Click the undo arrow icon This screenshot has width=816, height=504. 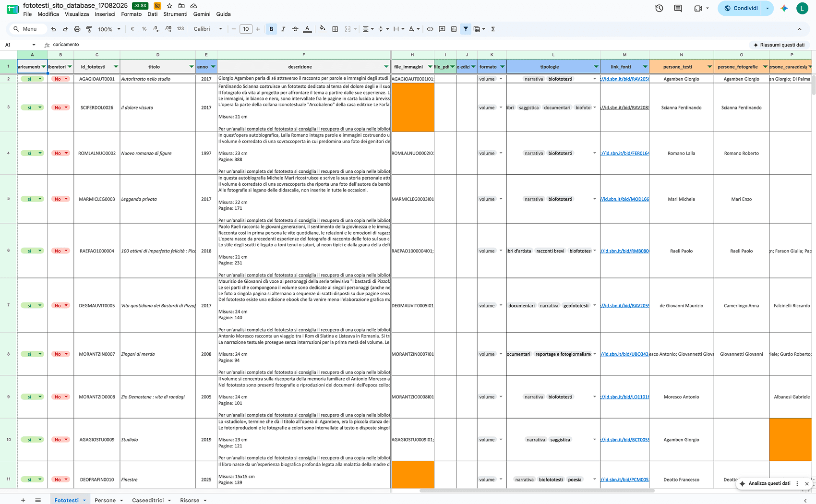point(53,29)
